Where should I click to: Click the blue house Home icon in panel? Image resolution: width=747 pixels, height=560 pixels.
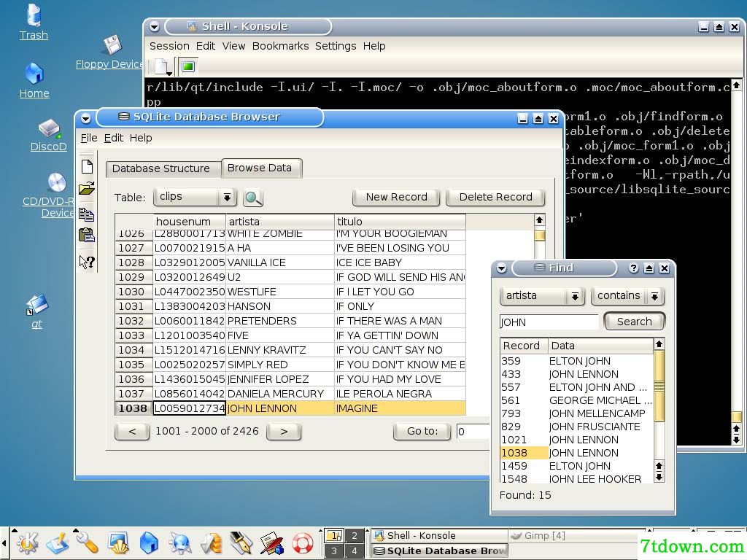[149, 542]
